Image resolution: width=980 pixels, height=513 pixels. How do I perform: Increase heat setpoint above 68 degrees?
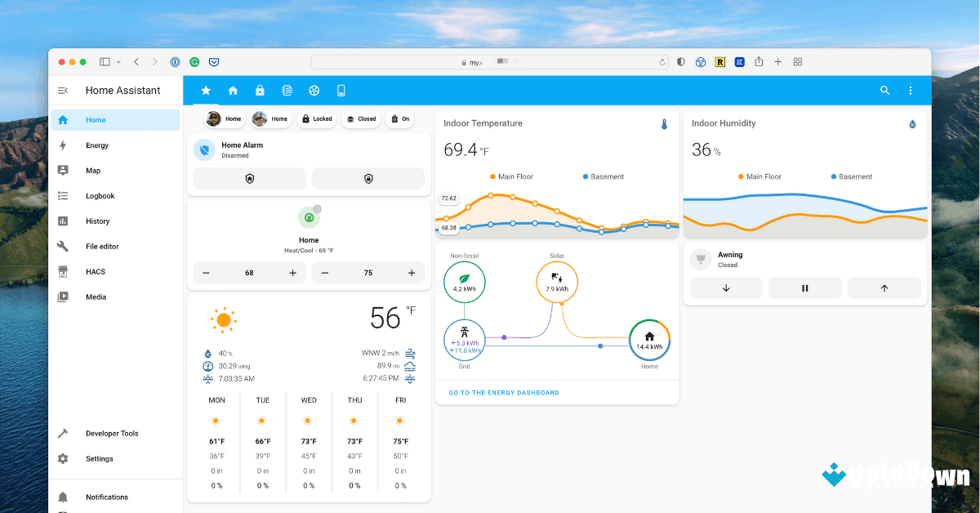click(292, 273)
